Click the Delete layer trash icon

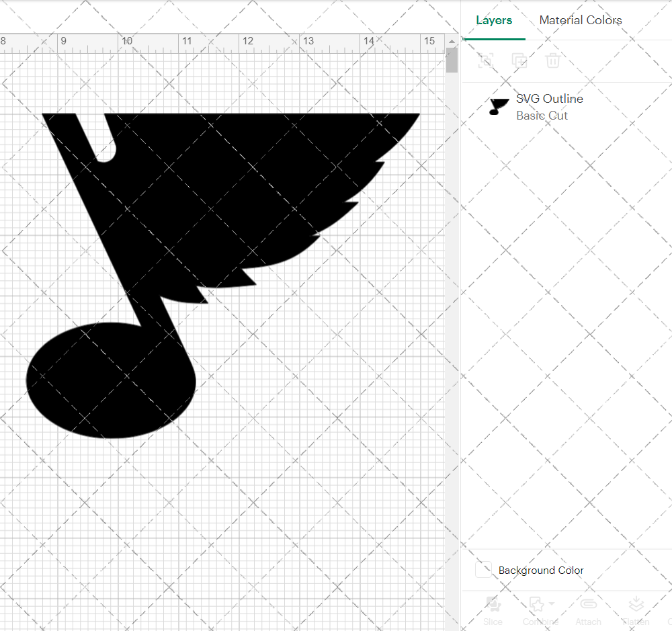[553, 60]
